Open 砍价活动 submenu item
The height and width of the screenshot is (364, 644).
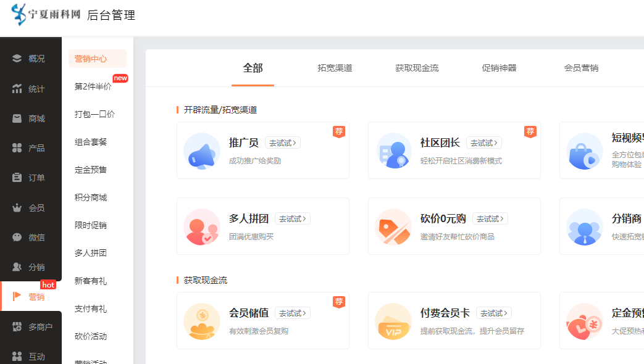click(x=90, y=336)
